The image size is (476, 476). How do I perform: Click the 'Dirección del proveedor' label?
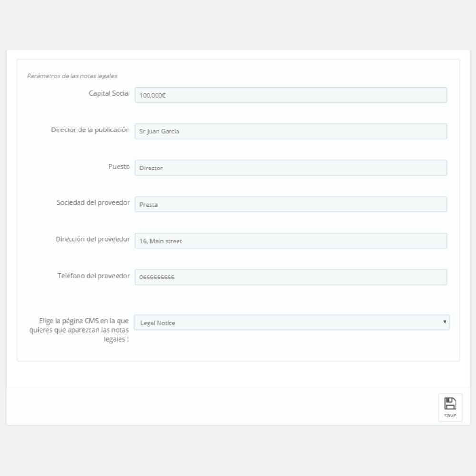(x=93, y=239)
